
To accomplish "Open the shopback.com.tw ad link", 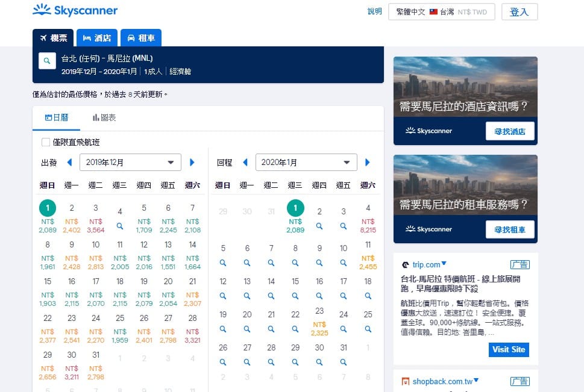I will [x=442, y=382].
